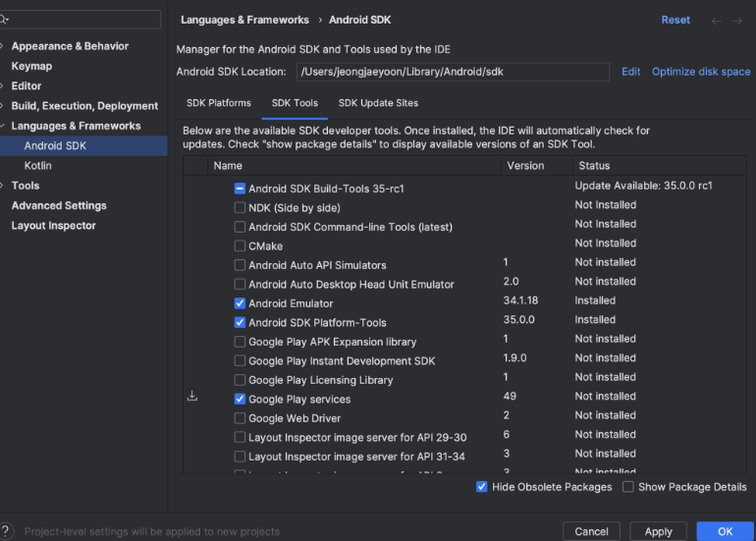Click the Apply button
This screenshot has width=756, height=541.
pos(658,531)
